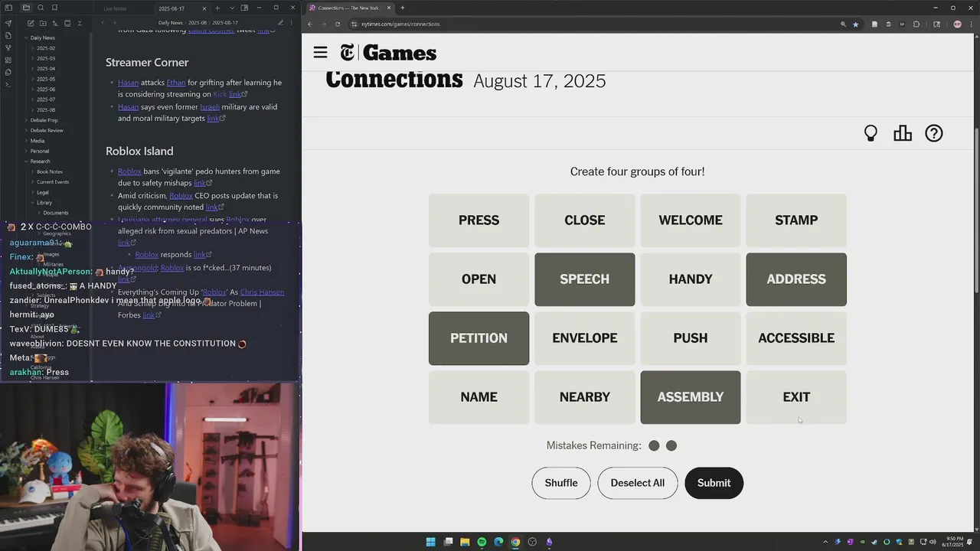Reload the Connections page in Chrome

pos(338,24)
